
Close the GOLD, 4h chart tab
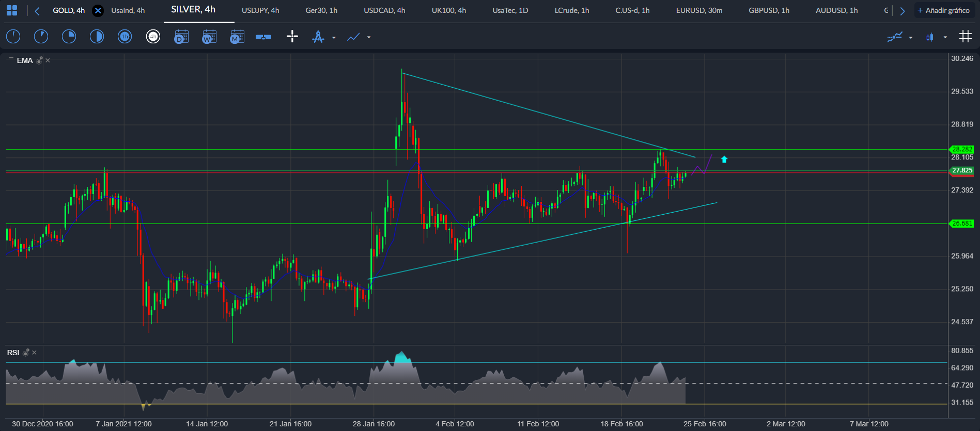(98, 10)
